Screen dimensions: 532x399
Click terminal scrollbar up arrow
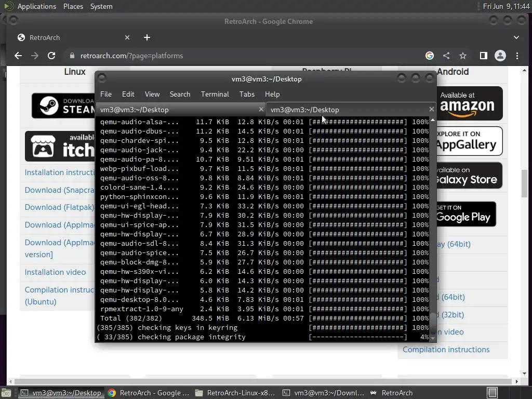coord(433,120)
